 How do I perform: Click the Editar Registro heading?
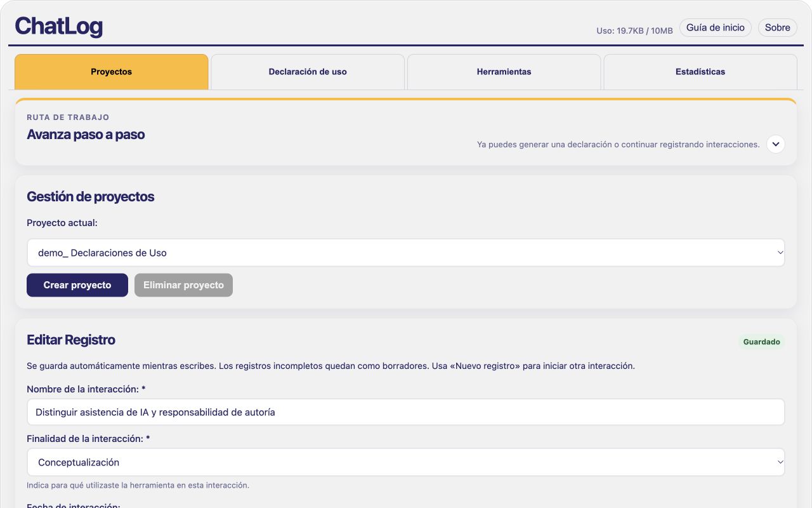coord(71,340)
